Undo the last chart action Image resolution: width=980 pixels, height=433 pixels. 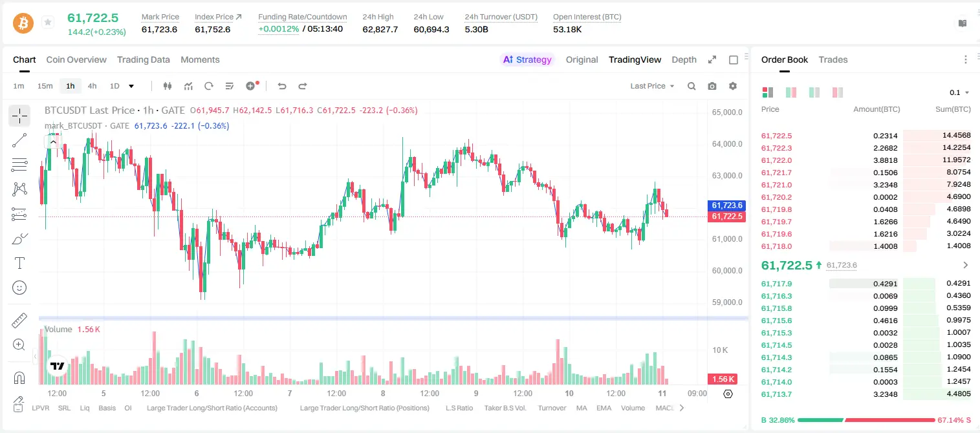coord(281,86)
